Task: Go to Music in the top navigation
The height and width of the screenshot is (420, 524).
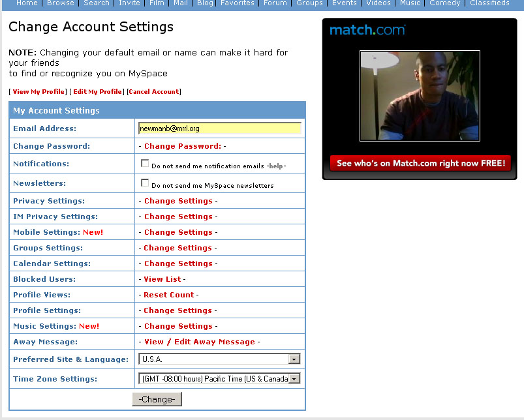Action: point(410,3)
